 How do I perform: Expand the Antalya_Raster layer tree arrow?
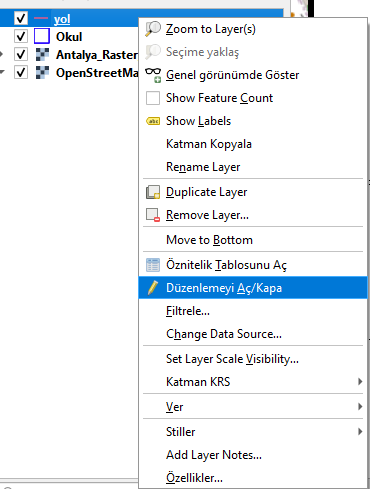(x=2, y=54)
